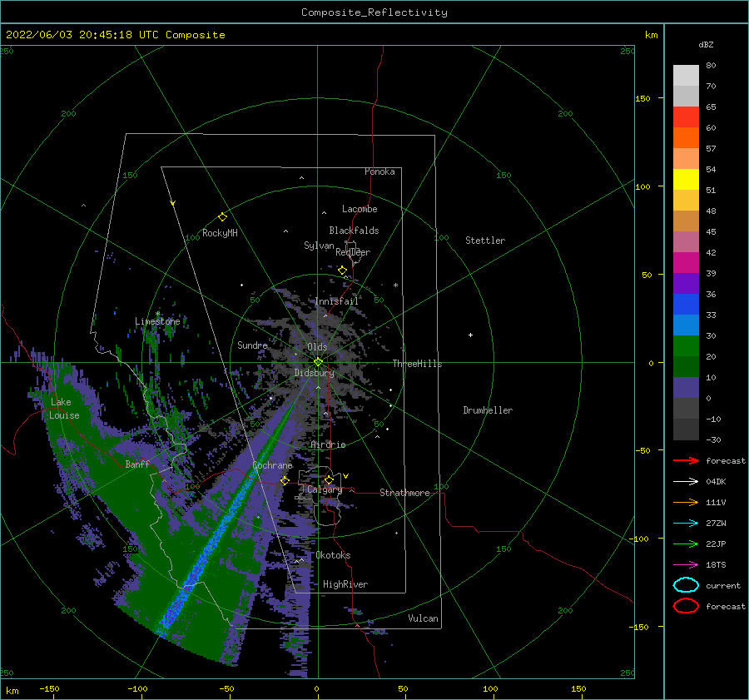
Task: Pick the dark green 10-20 dBZ swatch
Action: tap(686, 367)
